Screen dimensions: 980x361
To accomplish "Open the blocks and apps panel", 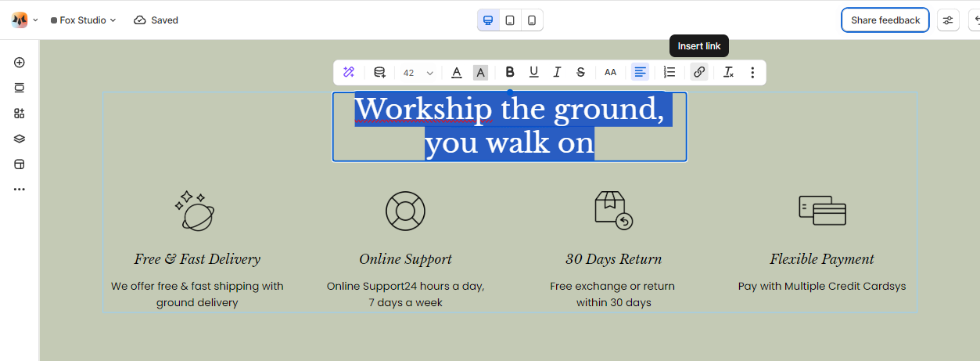I will tap(20, 114).
